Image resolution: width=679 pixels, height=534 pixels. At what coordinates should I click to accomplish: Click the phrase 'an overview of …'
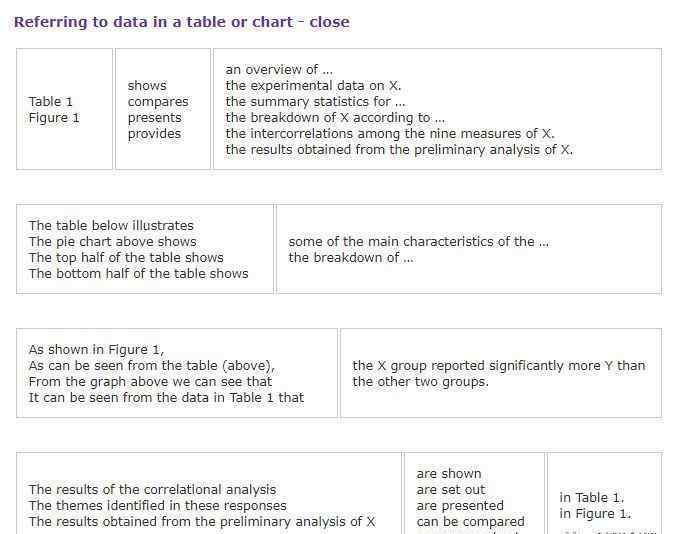click(279, 70)
